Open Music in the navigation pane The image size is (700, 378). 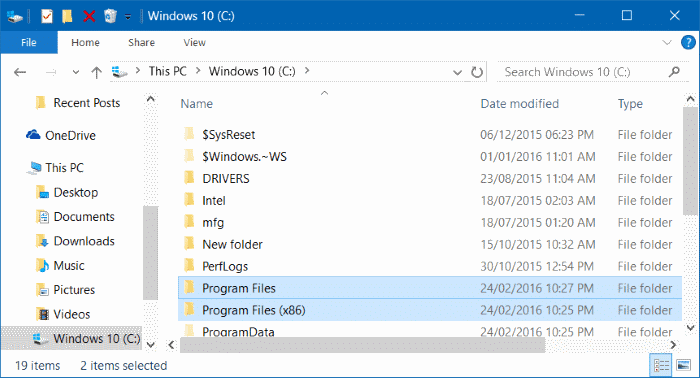click(69, 266)
